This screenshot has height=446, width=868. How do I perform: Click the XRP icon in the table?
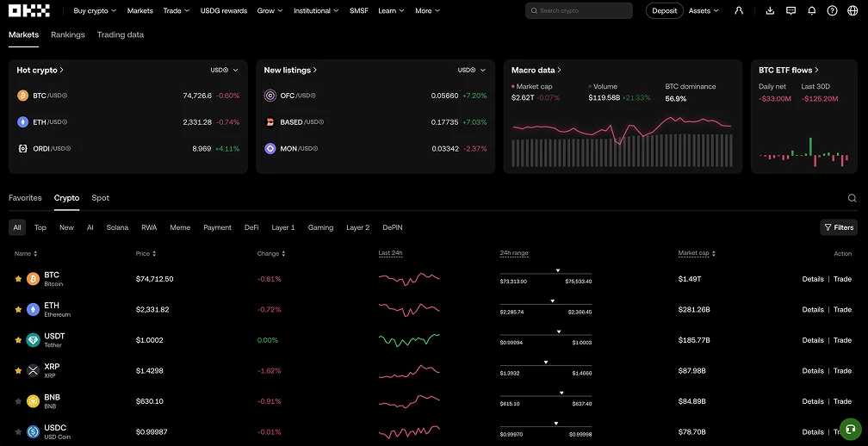coord(34,371)
